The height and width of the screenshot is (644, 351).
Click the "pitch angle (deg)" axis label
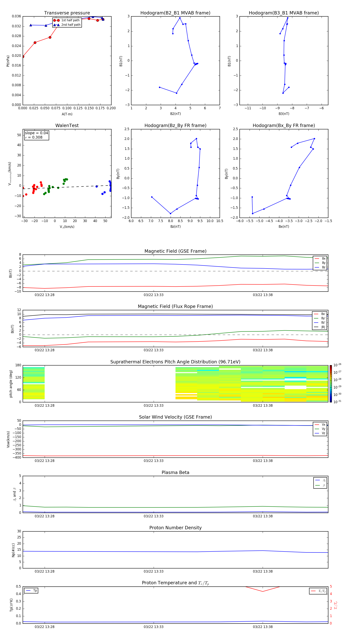[x=11, y=384]
